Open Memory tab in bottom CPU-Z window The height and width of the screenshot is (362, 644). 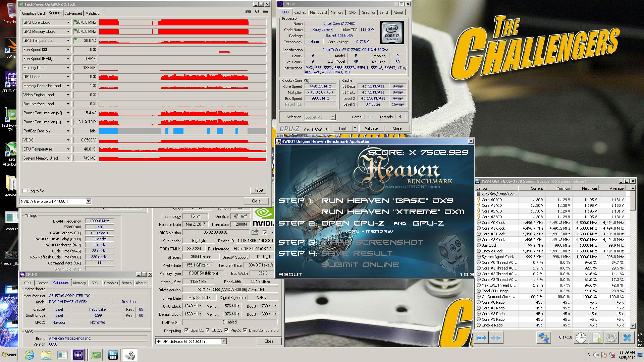79,283
